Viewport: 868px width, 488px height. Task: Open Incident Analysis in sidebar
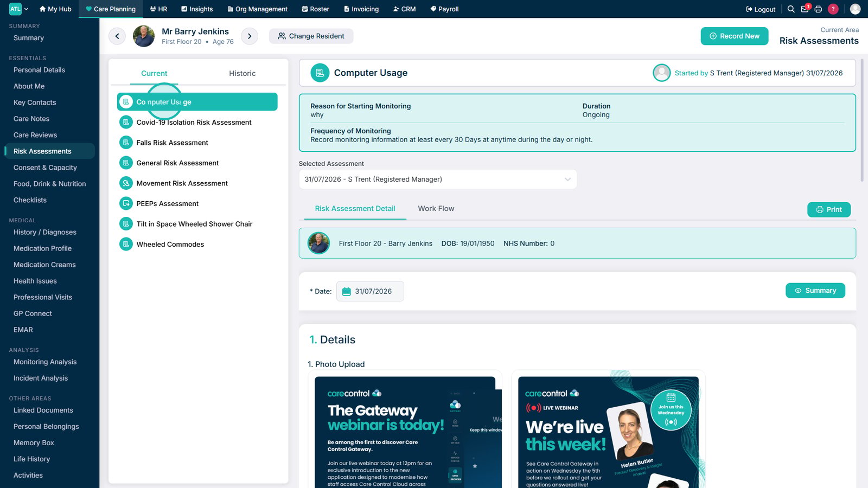[41, 378]
